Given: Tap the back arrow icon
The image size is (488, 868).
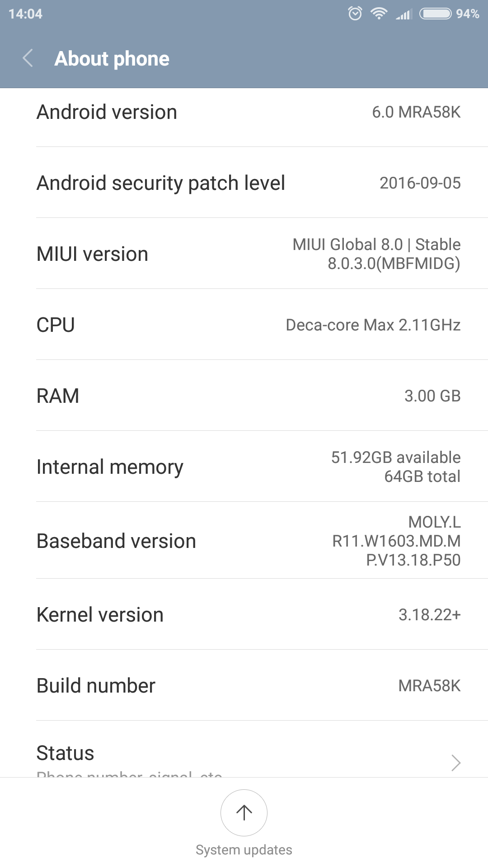Looking at the screenshot, I should [28, 58].
